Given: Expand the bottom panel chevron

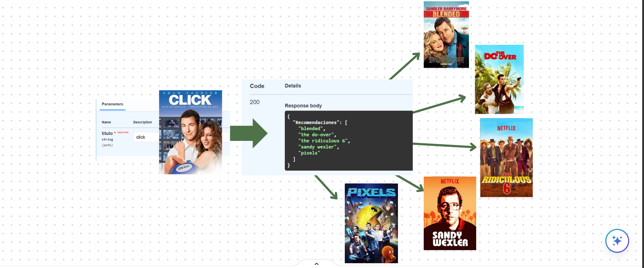Looking at the screenshot, I should [x=317, y=264].
